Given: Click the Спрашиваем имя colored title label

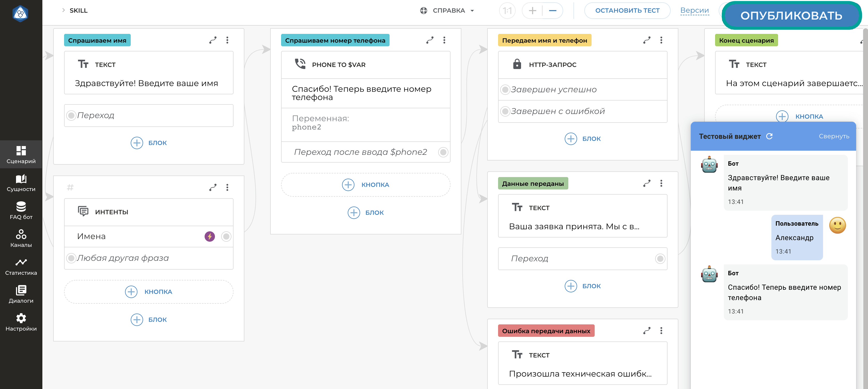Looking at the screenshot, I should [x=97, y=40].
